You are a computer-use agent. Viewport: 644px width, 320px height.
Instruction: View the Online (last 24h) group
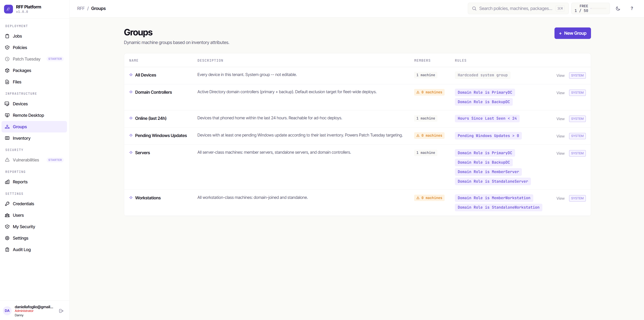pyautogui.click(x=560, y=119)
